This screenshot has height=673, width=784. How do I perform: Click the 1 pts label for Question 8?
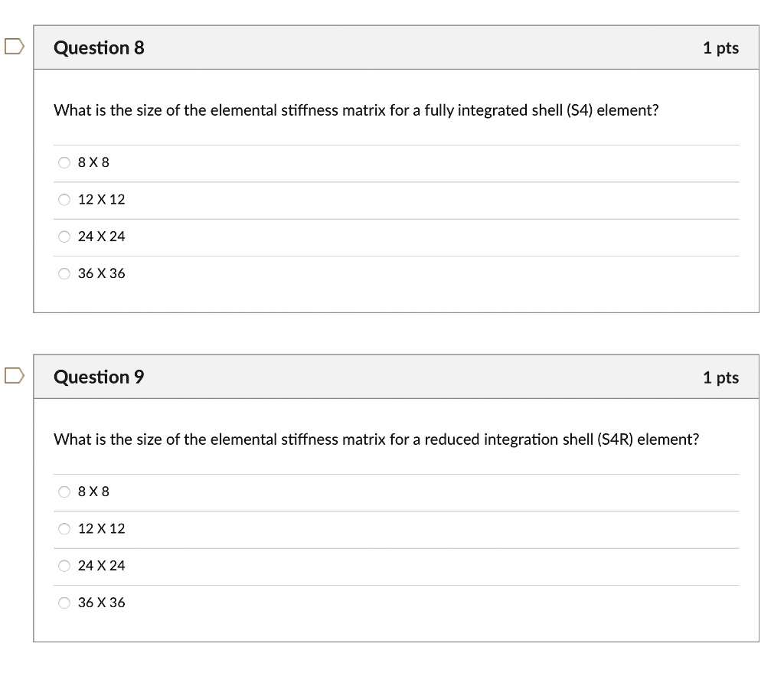tap(721, 47)
